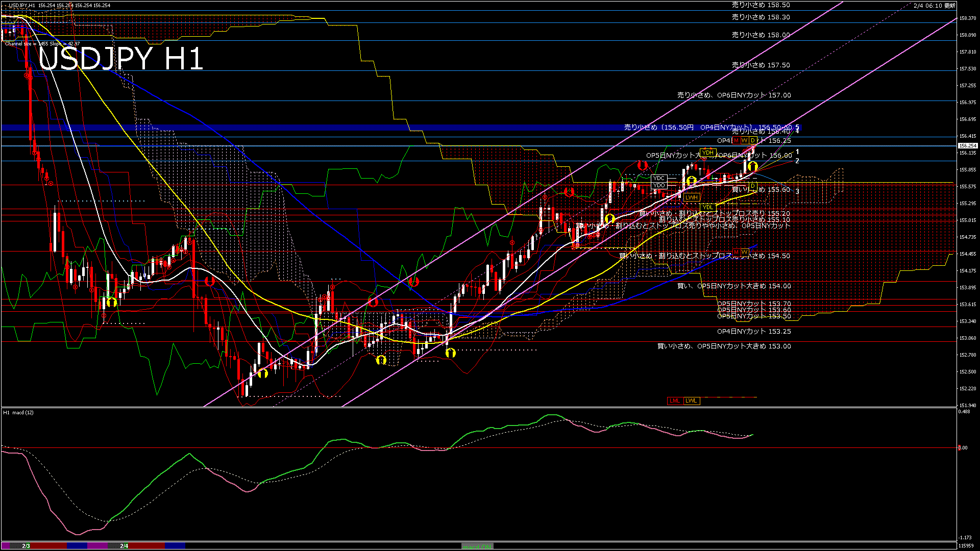Click the YDO yesterday-open label
980x551 pixels.
[x=659, y=185]
